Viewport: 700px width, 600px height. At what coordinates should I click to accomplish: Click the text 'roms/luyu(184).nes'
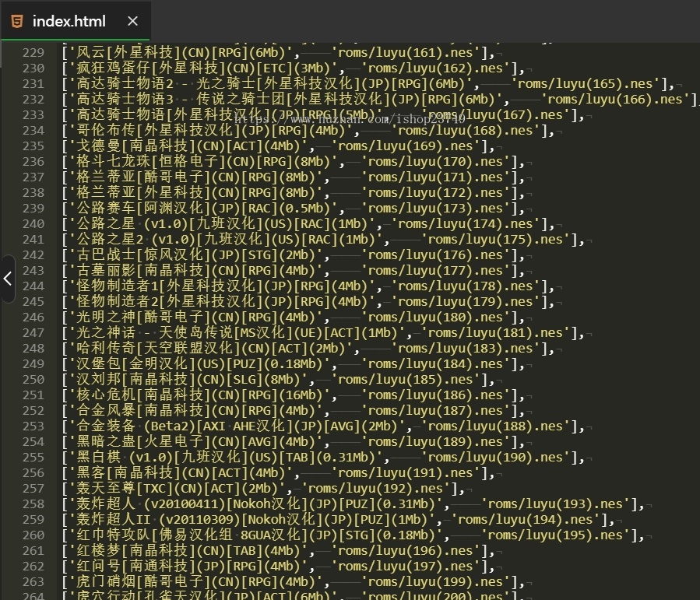click(435, 364)
